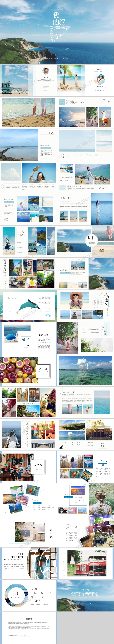
Task: Click the smiling woman in straw hat photo
Action: [x=75, y=300]
